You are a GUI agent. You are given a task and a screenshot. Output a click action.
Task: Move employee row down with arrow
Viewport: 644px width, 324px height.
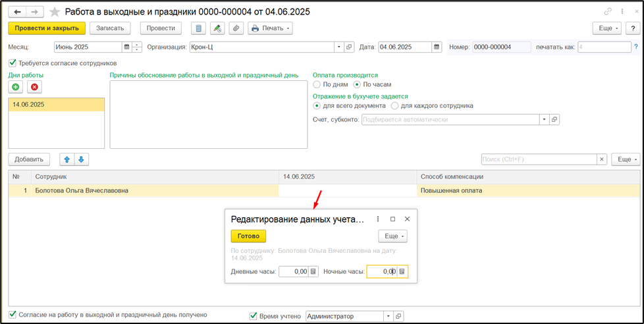[81, 159]
